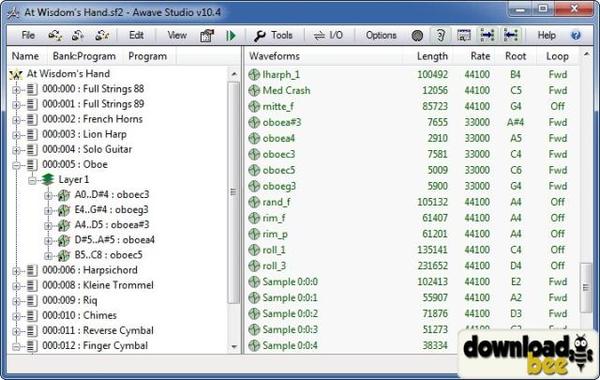
Task: Click the third icon after File menu
Action: tap(102, 36)
